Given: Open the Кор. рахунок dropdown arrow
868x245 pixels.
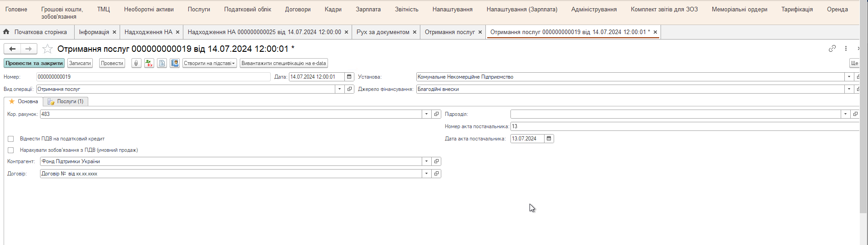Looking at the screenshot, I should [426, 114].
